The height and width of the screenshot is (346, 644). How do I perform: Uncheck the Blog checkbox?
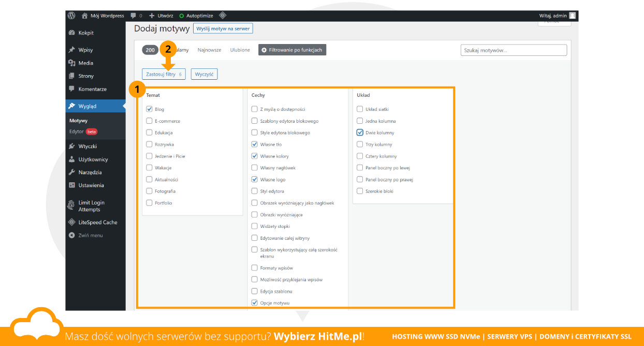point(150,109)
